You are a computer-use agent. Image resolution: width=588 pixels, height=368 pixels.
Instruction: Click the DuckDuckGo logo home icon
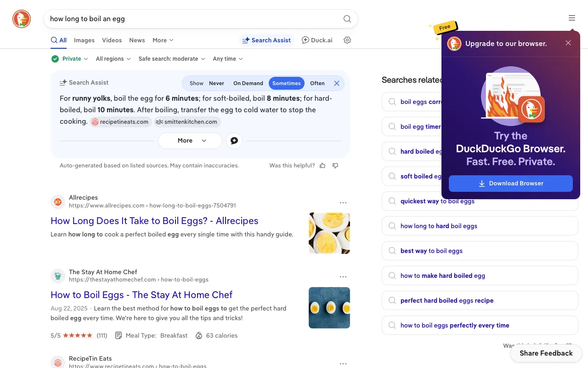[22, 19]
